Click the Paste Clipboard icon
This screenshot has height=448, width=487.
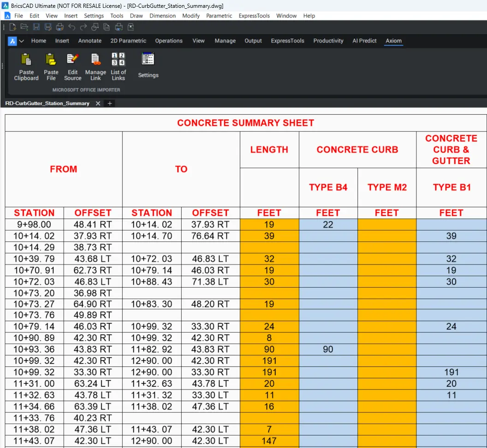[x=26, y=60]
